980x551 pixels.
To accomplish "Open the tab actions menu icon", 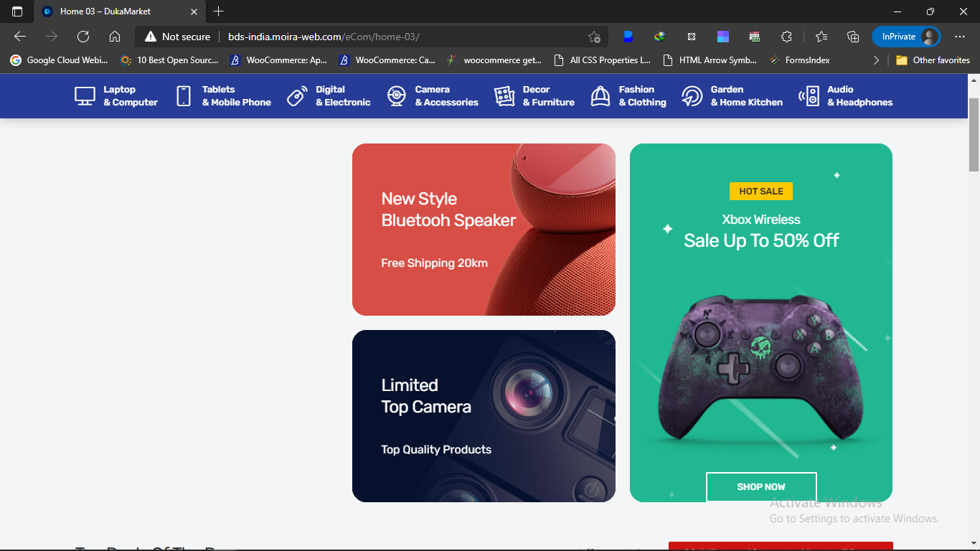I will (17, 11).
